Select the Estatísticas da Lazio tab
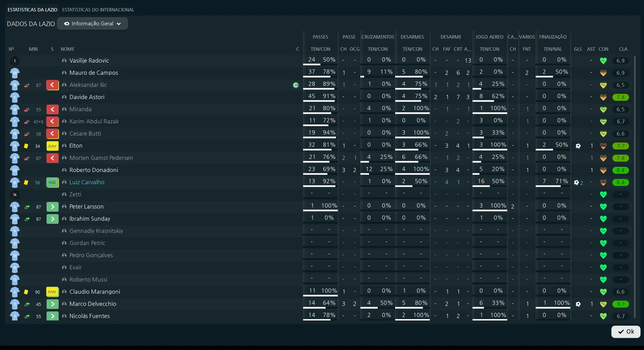 (x=32, y=10)
